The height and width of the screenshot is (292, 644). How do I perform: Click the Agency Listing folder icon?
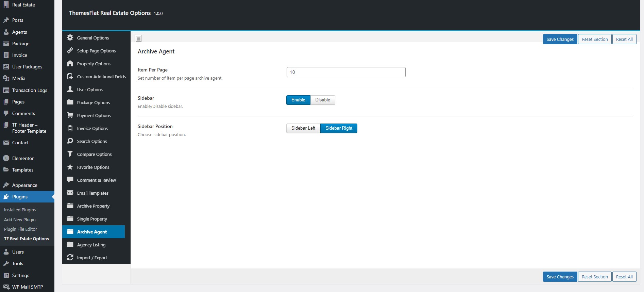coord(70,245)
